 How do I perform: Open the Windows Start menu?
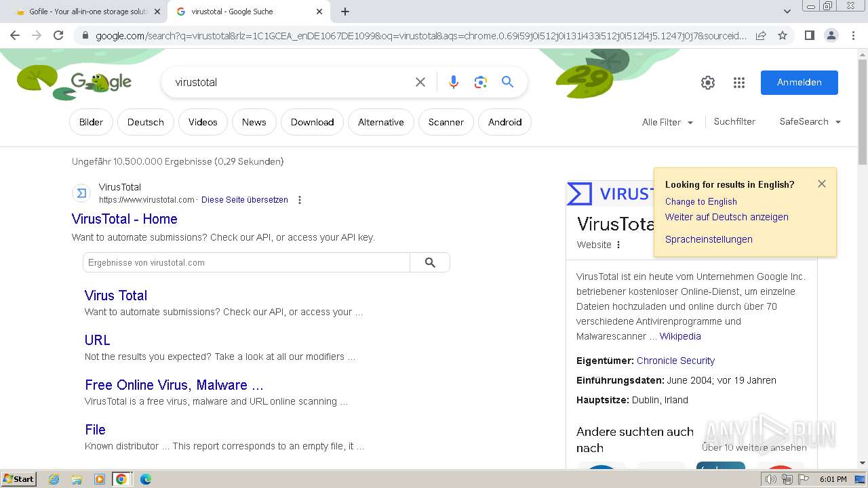[x=19, y=479]
